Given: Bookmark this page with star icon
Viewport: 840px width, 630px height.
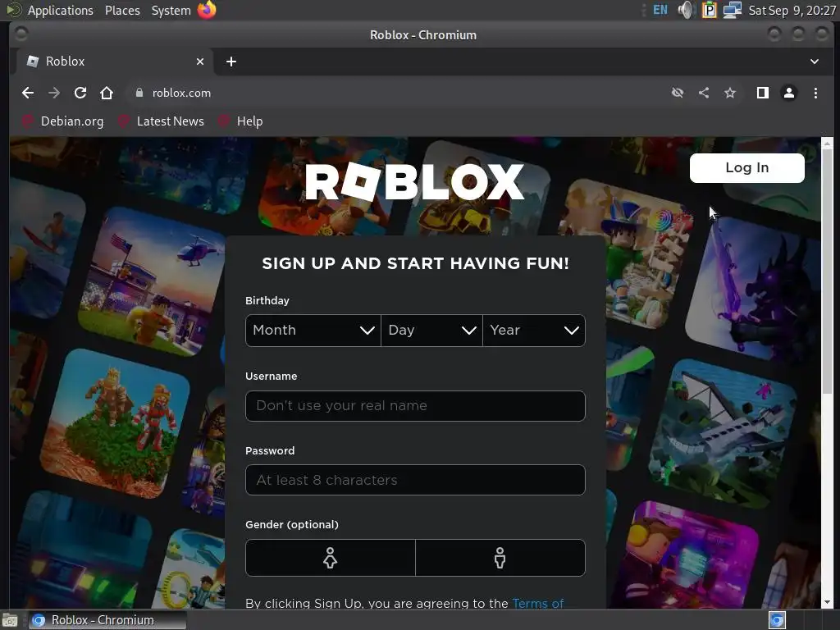Looking at the screenshot, I should tap(729, 93).
